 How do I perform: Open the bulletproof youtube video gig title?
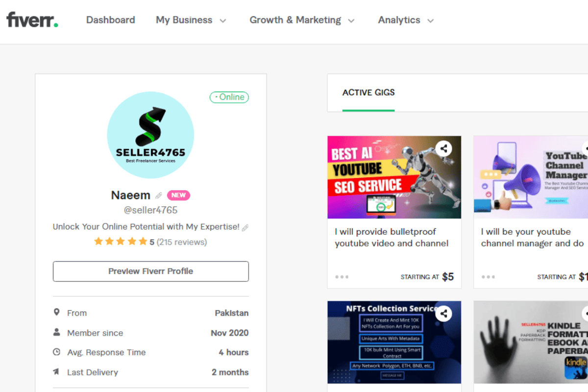point(392,238)
